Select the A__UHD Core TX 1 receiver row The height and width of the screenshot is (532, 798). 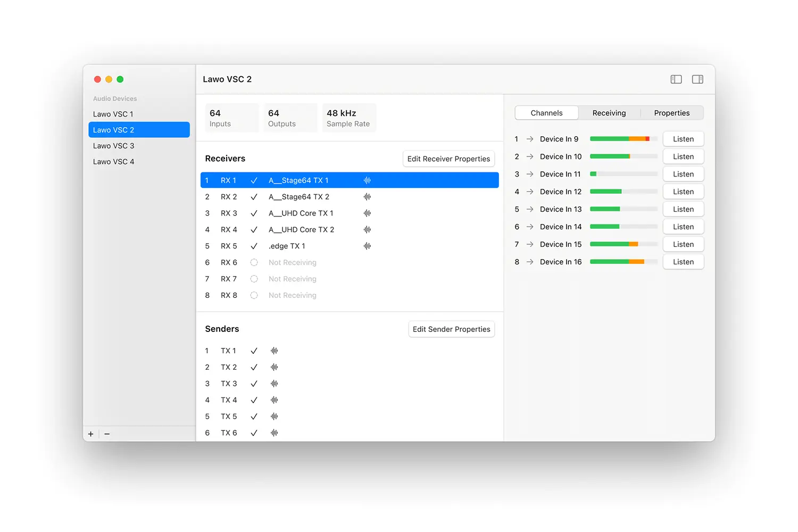point(350,213)
